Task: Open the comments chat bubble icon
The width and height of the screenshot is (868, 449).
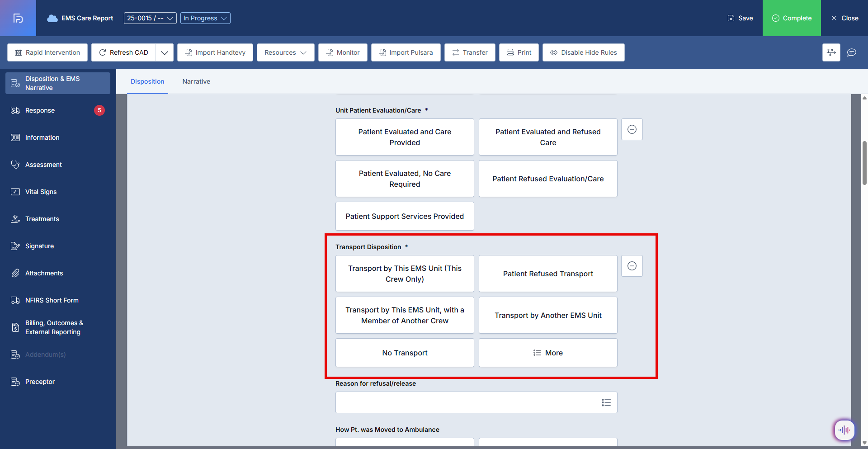Action: pos(851,52)
